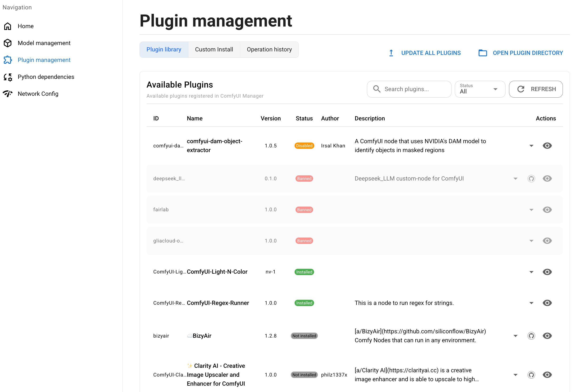Select the Model management cube icon

coord(8,43)
